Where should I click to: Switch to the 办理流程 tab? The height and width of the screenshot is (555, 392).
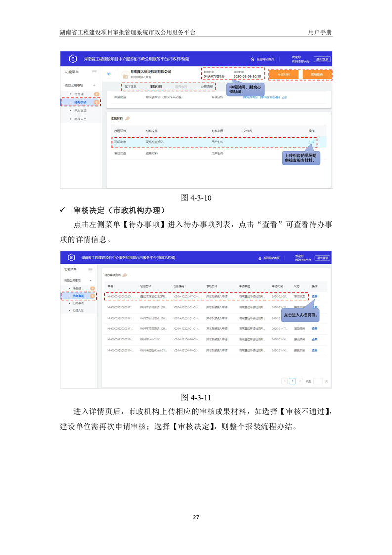click(207, 87)
